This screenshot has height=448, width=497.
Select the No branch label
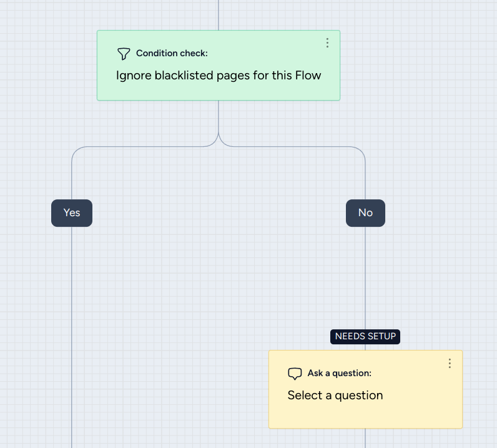[365, 213]
